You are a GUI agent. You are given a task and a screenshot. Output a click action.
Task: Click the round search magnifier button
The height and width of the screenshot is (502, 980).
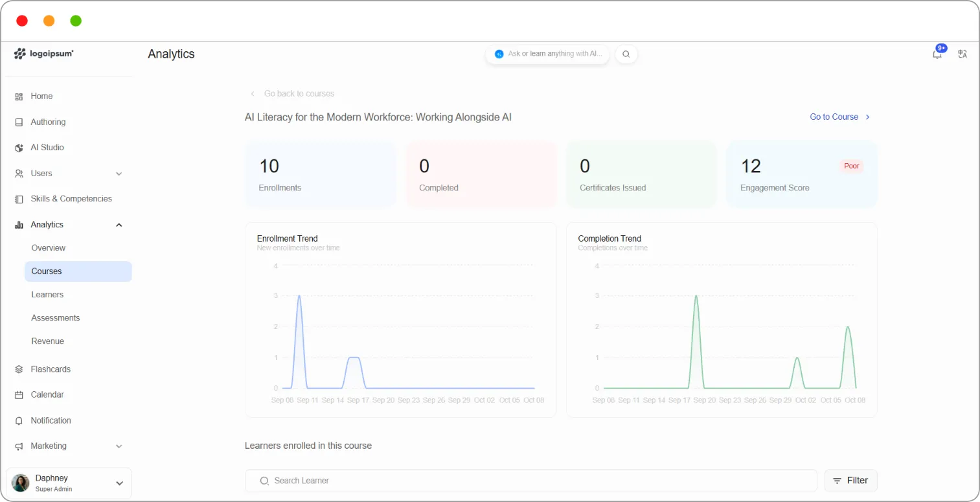(626, 54)
